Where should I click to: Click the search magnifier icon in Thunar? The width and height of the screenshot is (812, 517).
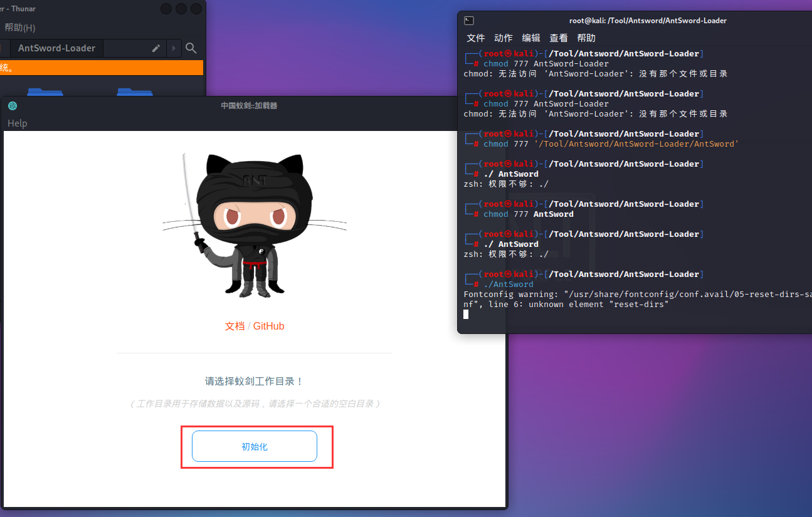click(x=192, y=48)
